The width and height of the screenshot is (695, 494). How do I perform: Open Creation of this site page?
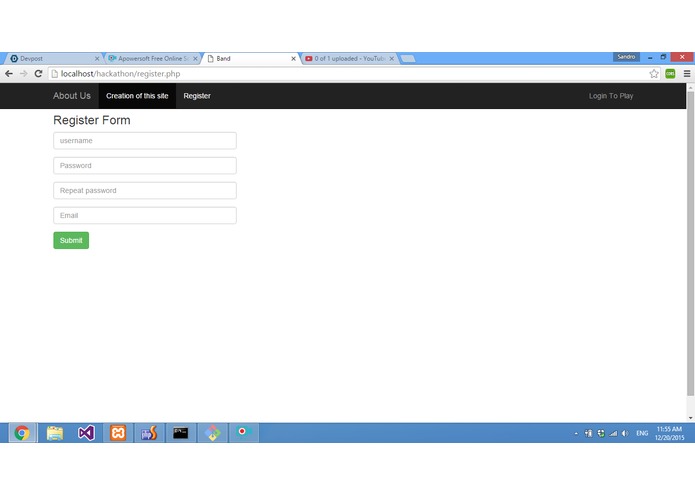(137, 96)
